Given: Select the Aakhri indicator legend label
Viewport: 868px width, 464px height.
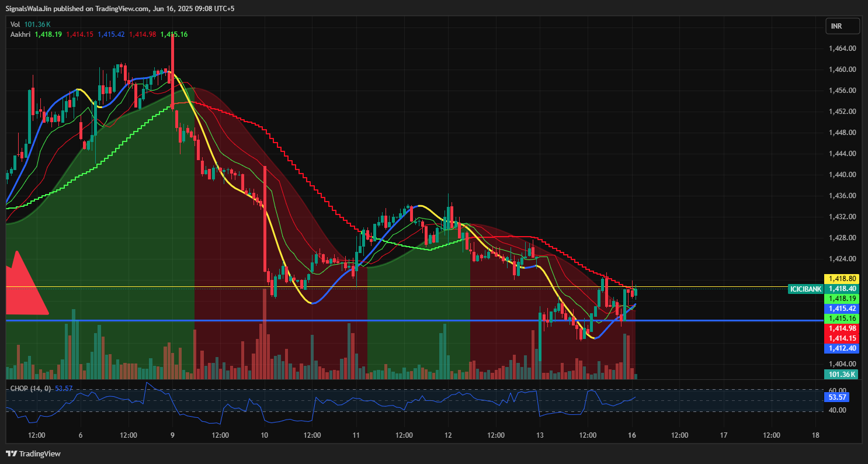Looking at the screenshot, I should 21,34.
